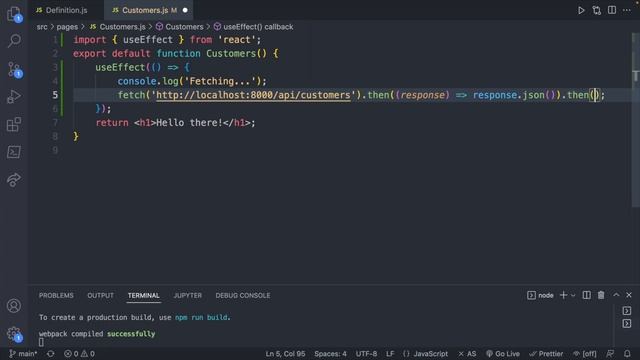The image size is (640, 360).
Task: Create a new terminal with plus icon
Action: tap(563, 295)
